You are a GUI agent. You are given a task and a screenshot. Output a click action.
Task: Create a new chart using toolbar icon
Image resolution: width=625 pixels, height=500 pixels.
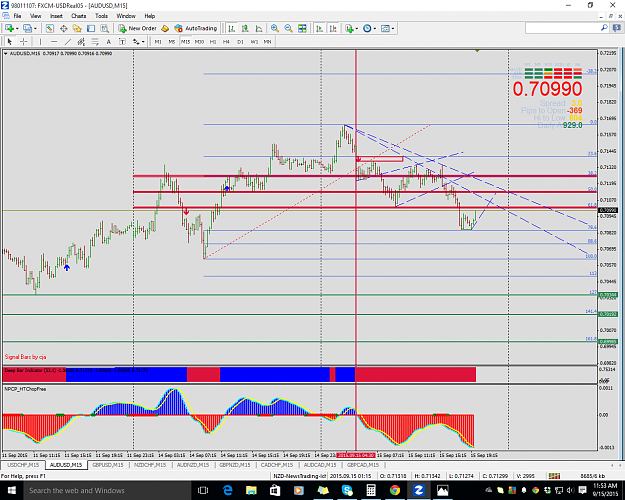pos(9,28)
